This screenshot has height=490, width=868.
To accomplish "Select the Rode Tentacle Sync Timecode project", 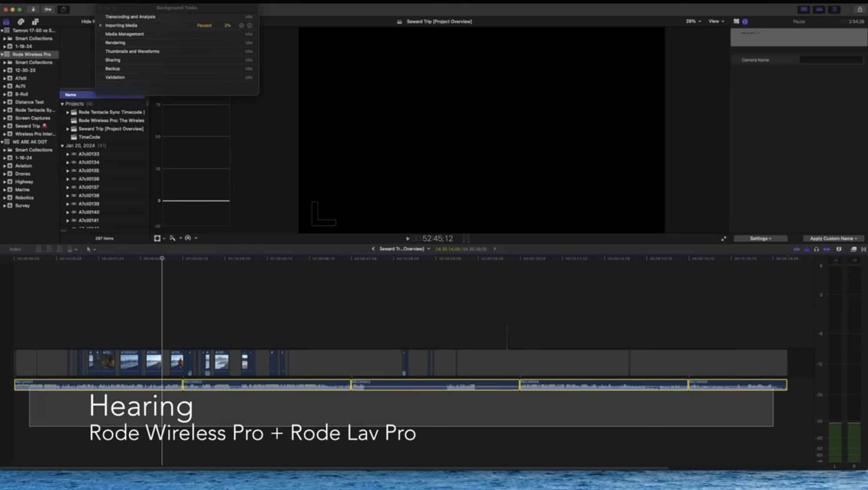I will pyautogui.click(x=111, y=112).
